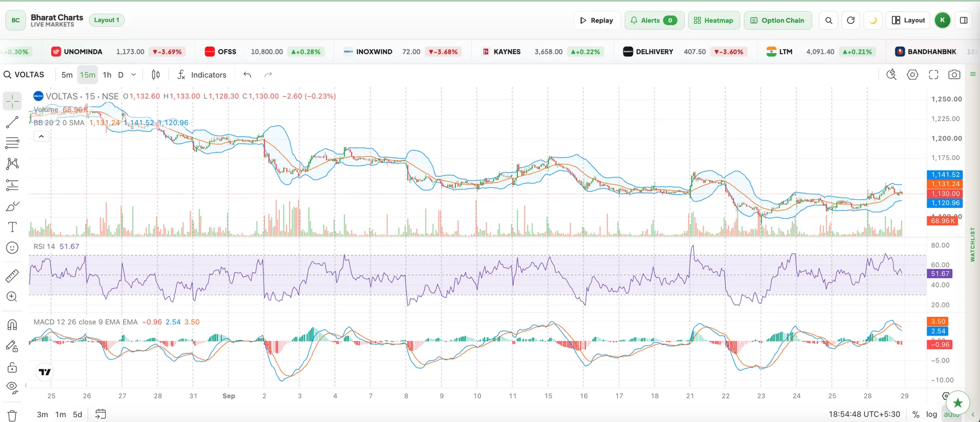Click the search magnifier in the header
Screen dimensions: 980x422
tap(829, 20)
